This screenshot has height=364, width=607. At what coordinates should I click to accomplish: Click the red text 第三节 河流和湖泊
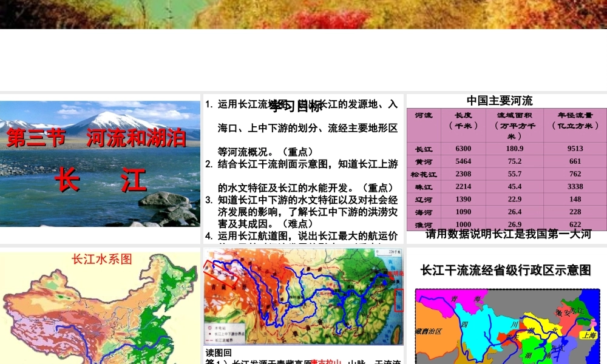pos(97,138)
